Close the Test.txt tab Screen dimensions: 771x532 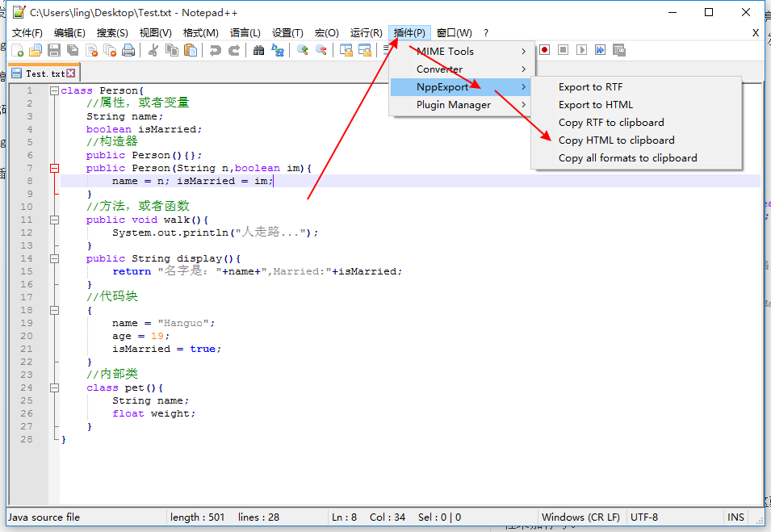(71, 73)
